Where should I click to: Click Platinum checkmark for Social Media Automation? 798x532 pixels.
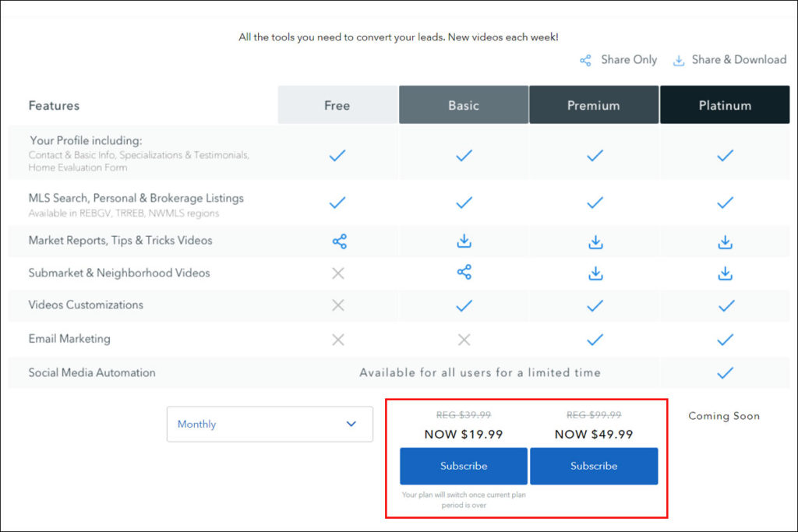tap(725, 372)
